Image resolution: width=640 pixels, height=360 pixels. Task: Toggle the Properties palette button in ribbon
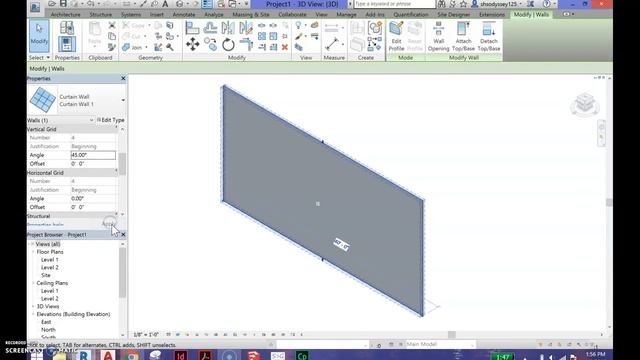(67, 44)
